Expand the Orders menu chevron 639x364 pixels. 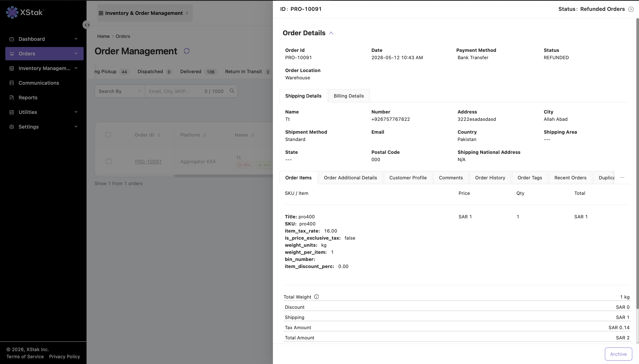[x=76, y=53]
